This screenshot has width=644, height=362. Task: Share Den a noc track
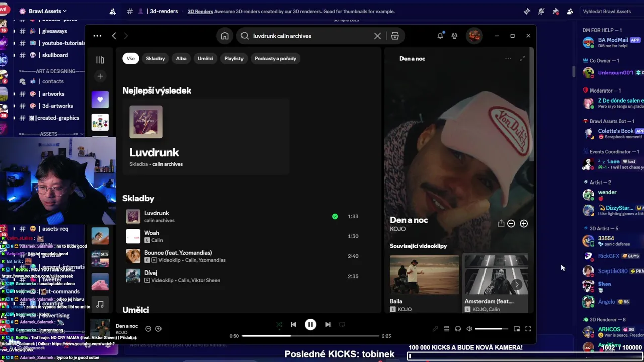coord(501,223)
